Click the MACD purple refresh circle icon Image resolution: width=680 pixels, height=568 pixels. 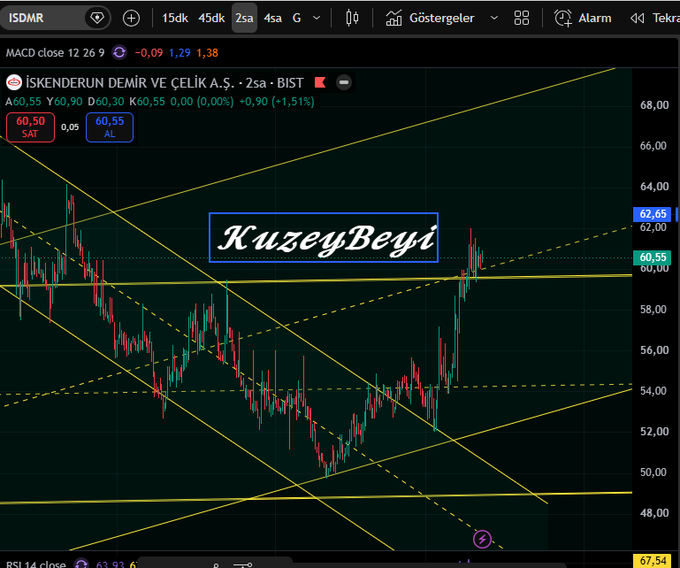click(x=119, y=53)
